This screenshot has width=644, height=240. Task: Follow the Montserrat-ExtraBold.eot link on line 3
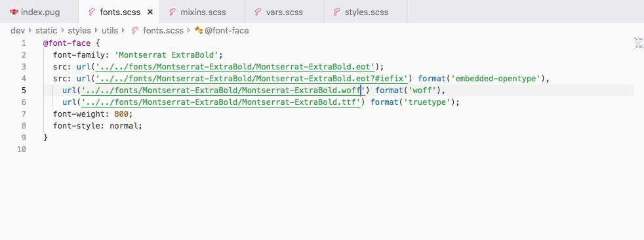click(x=235, y=67)
